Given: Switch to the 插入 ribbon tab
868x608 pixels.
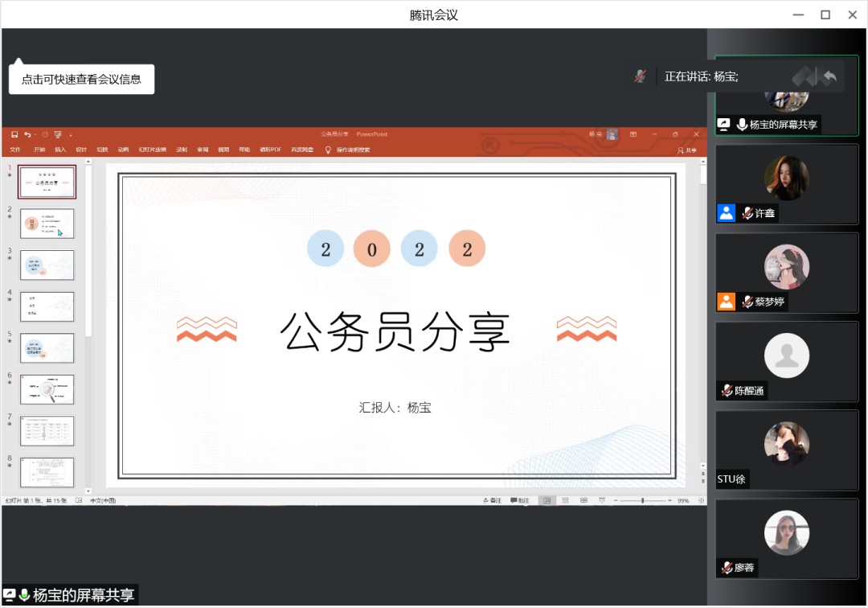Looking at the screenshot, I should pos(60,150).
